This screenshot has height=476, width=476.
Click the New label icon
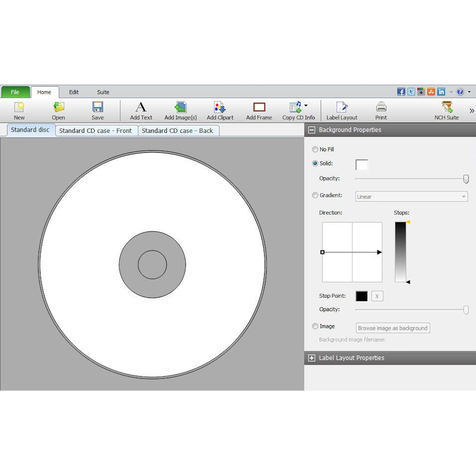(19, 110)
